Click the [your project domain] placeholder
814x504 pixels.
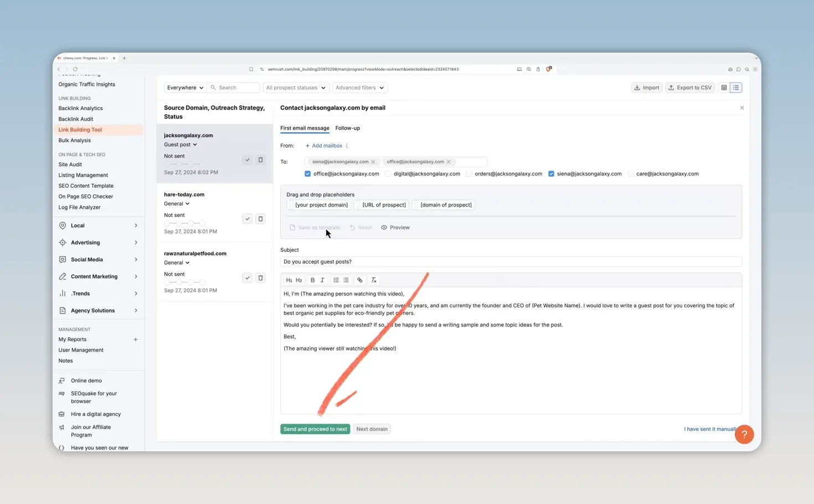pyautogui.click(x=320, y=205)
